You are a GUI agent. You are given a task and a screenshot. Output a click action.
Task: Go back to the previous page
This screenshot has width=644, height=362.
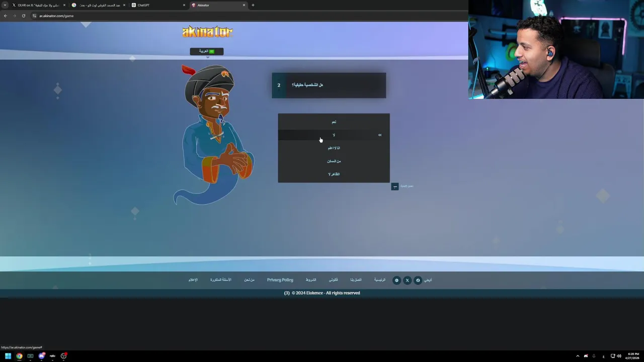pyautogui.click(x=5, y=16)
